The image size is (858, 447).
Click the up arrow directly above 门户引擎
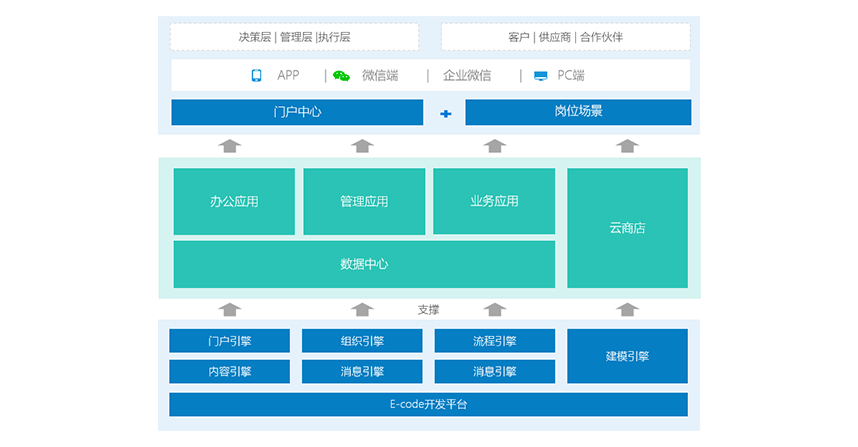(x=230, y=310)
